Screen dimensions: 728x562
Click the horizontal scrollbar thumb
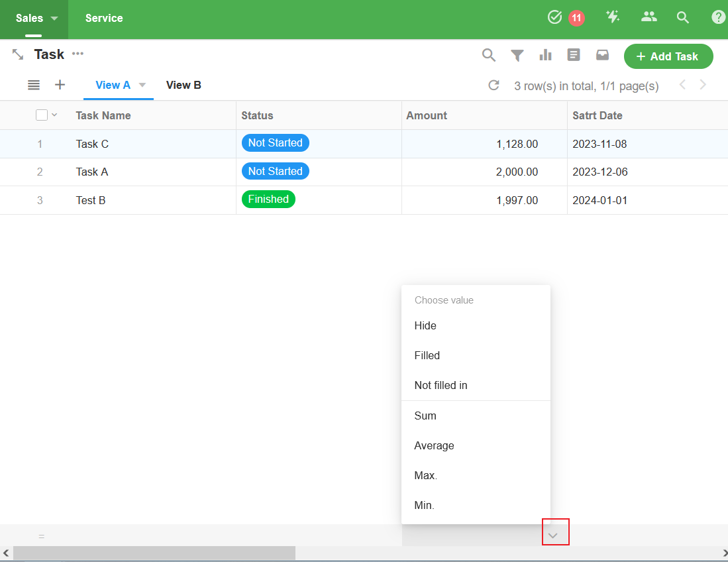(x=154, y=553)
